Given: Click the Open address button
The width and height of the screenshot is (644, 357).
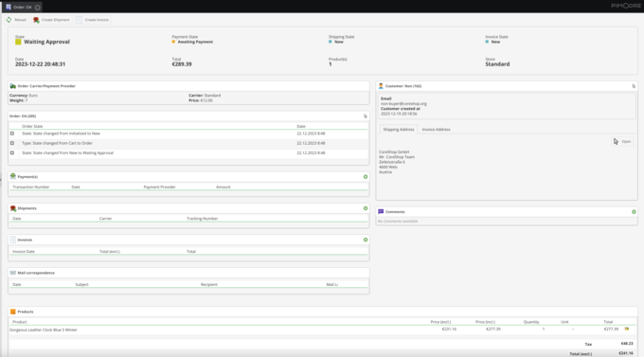Looking at the screenshot, I should [x=622, y=141].
